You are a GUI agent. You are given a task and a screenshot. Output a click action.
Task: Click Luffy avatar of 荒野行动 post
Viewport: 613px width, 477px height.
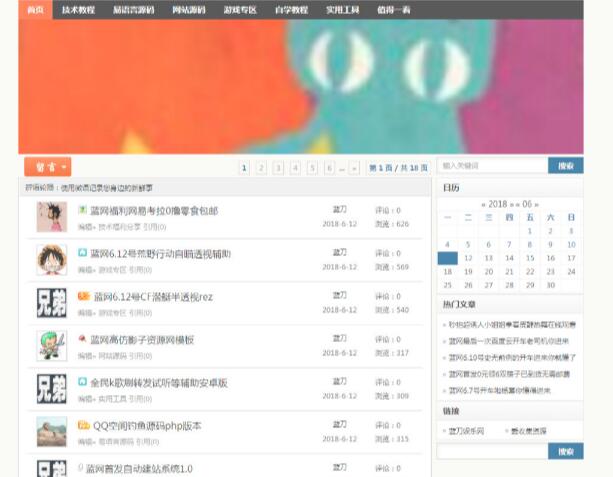click(x=52, y=260)
